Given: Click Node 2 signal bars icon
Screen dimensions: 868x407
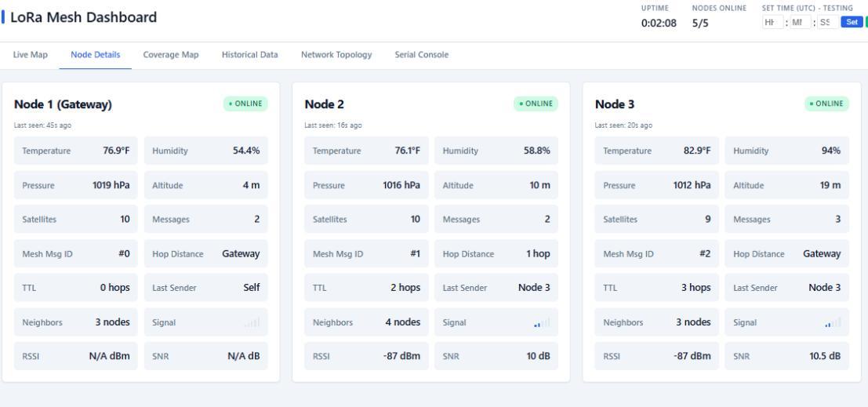Looking at the screenshot, I should [x=543, y=322].
